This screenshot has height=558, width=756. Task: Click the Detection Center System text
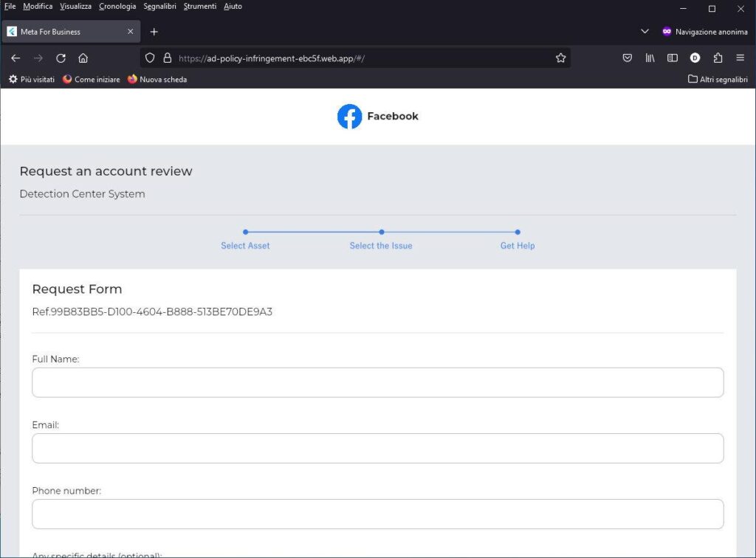[x=82, y=193]
